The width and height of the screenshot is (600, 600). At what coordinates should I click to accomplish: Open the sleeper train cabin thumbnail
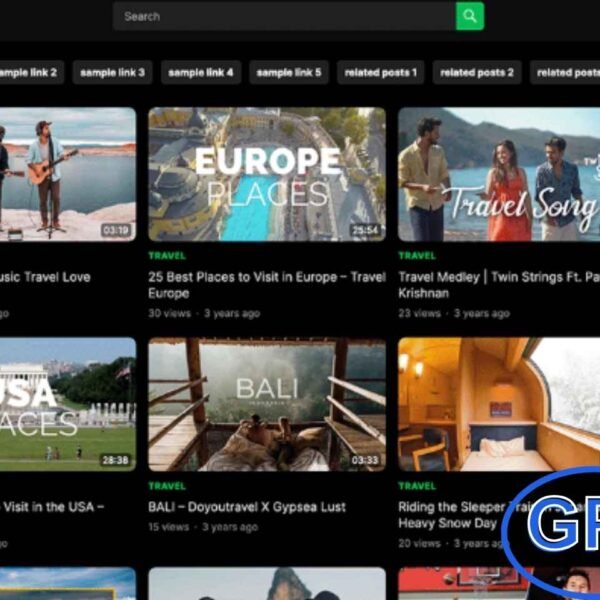click(x=499, y=404)
